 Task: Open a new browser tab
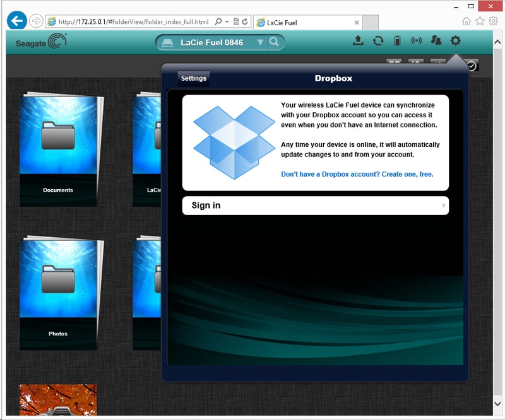371,23
